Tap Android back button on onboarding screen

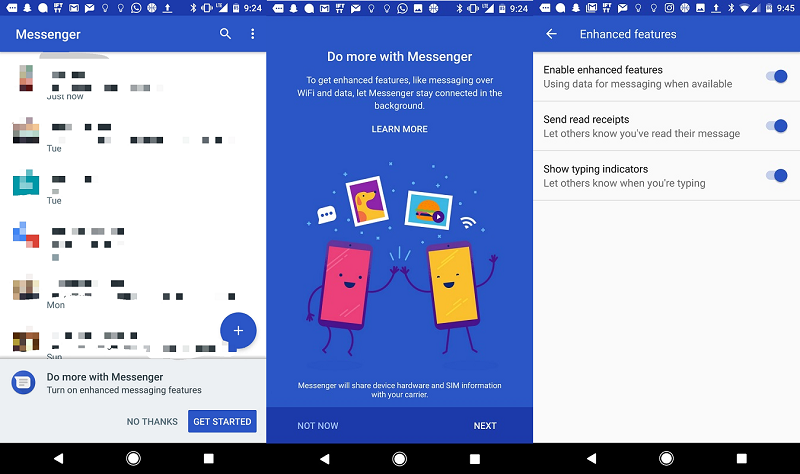click(324, 459)
